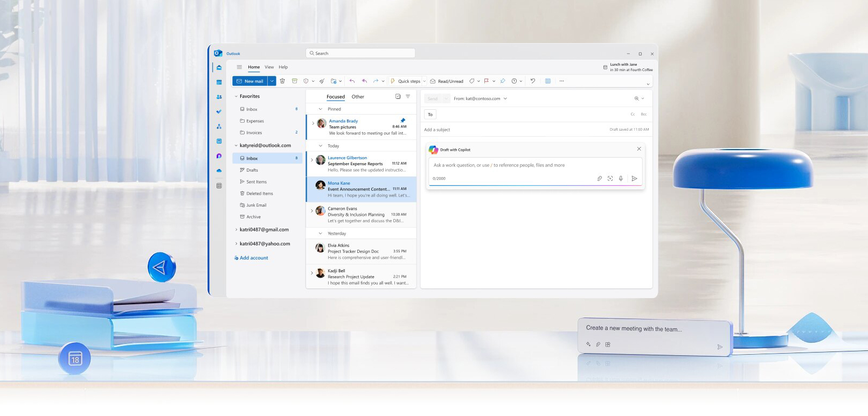Click the Report shield icon
868x416 pixels.
click(x=306, y=81)
